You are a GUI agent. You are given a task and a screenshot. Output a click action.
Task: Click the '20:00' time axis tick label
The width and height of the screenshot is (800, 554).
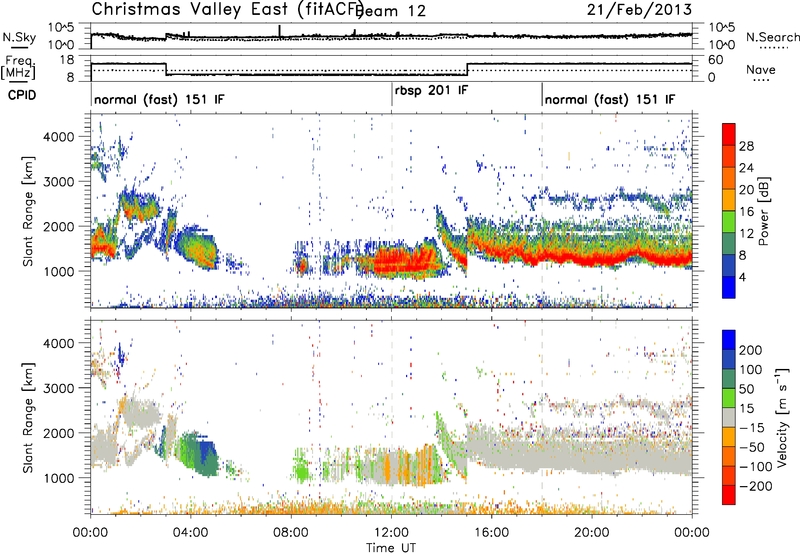click(592, 533)
